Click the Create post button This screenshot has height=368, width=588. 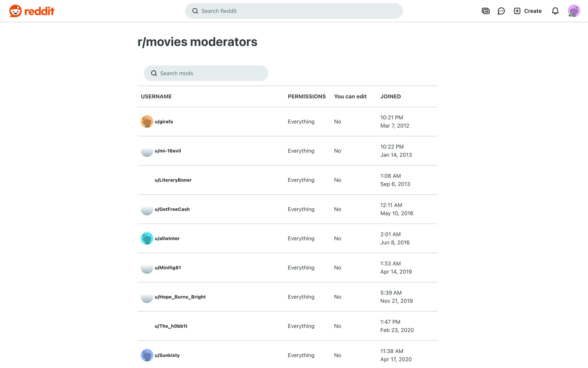coord(528,11)
